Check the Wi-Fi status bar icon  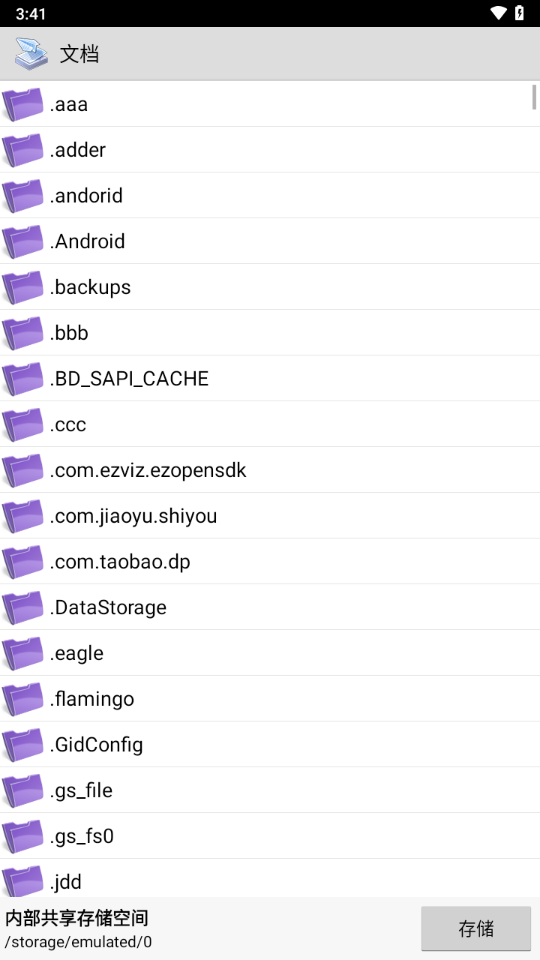pos(498,13)
